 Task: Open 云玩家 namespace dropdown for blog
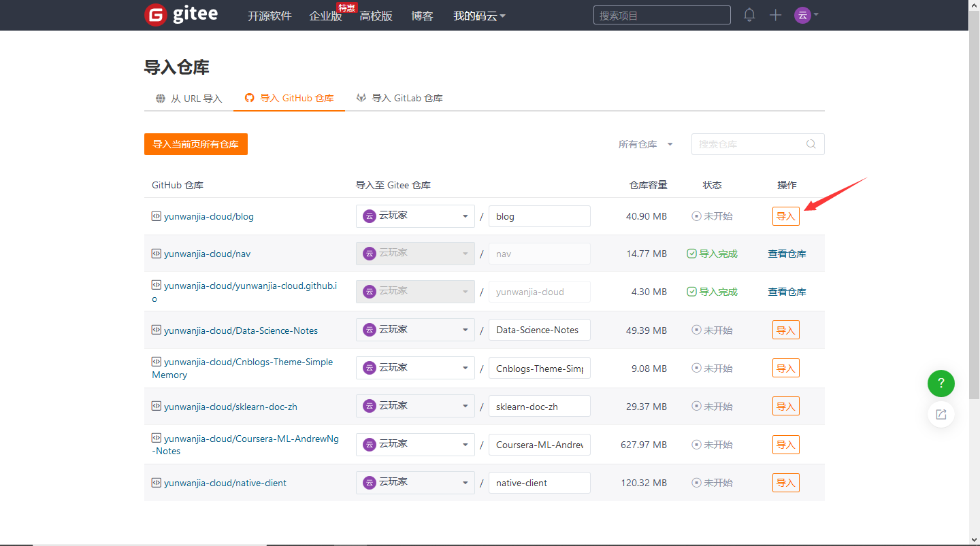coord(415,216)
